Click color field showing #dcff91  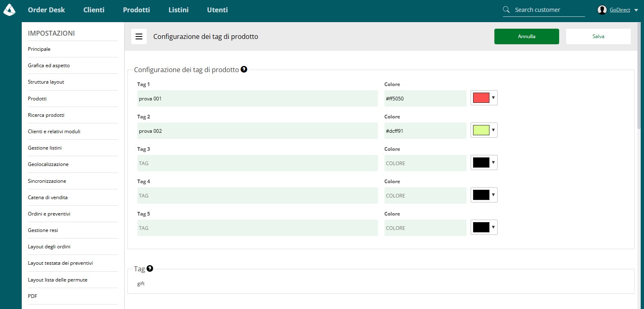[425, 131]
